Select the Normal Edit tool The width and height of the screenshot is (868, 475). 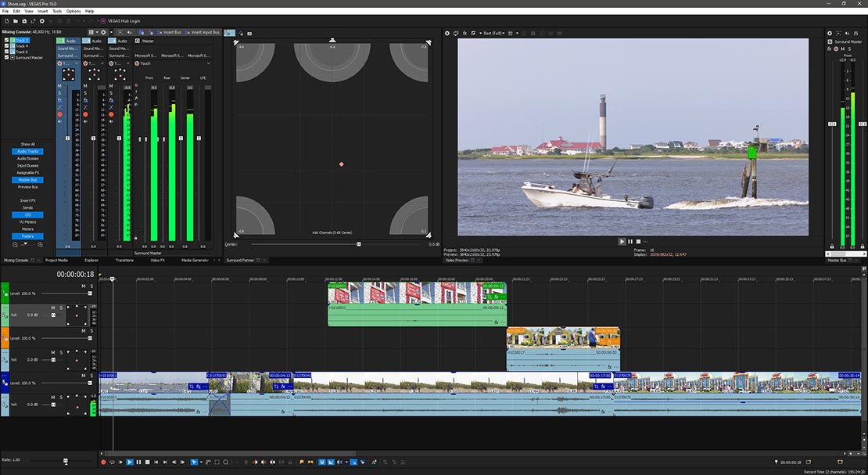(194, 462)
